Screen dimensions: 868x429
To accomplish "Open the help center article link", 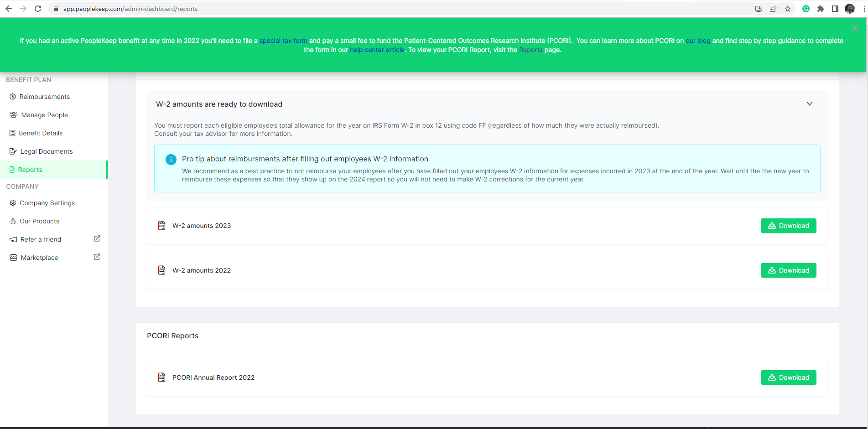I will coord(377,50).
